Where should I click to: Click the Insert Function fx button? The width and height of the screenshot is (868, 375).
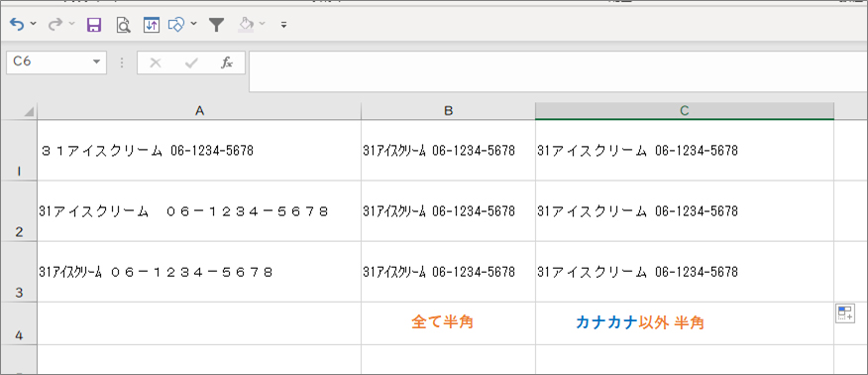pyautogui.click(x=226, y=62)
